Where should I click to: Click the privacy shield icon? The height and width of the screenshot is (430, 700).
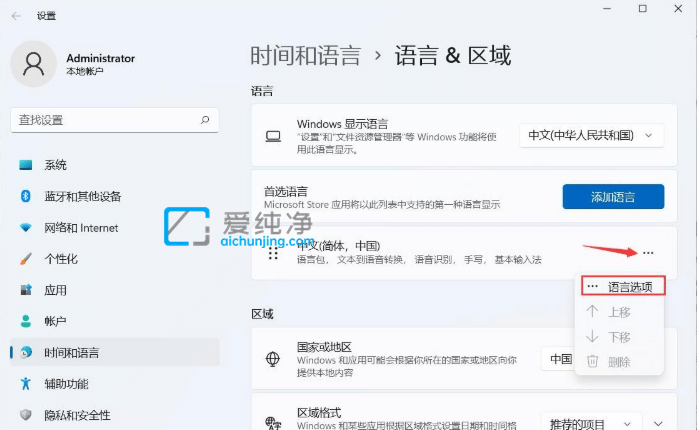point(26,415)
